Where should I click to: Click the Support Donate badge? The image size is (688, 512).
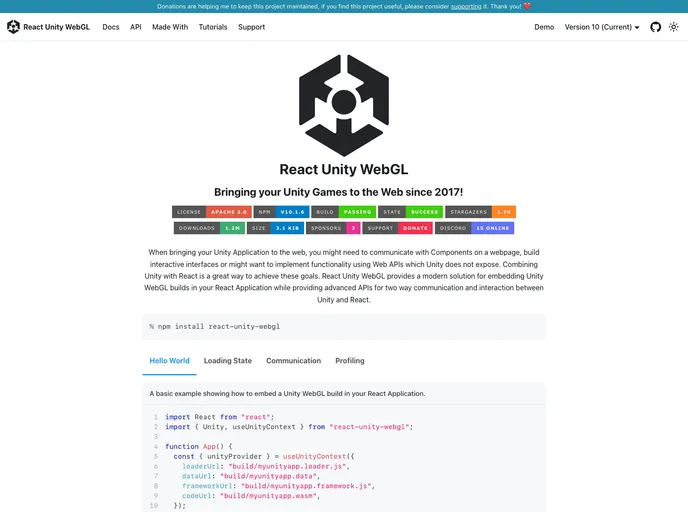pyautogui.click(x=398, y=228)
